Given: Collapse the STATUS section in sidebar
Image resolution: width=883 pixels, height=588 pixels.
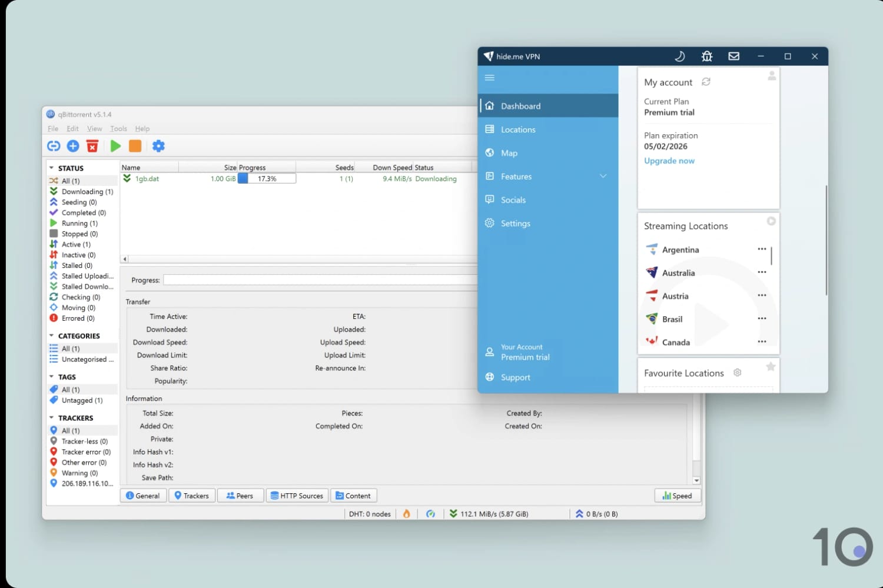Looking at the screenshot, I should coord(52,168).
